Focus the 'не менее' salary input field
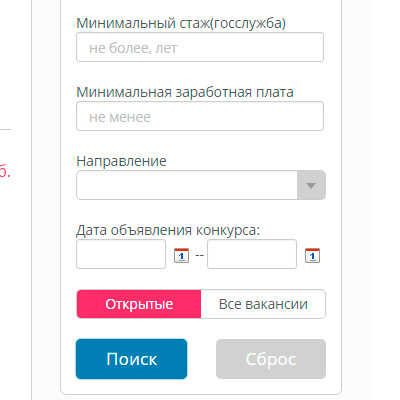Screen dimensions: 400x400 pyautogui.click(x=200, y=116)
